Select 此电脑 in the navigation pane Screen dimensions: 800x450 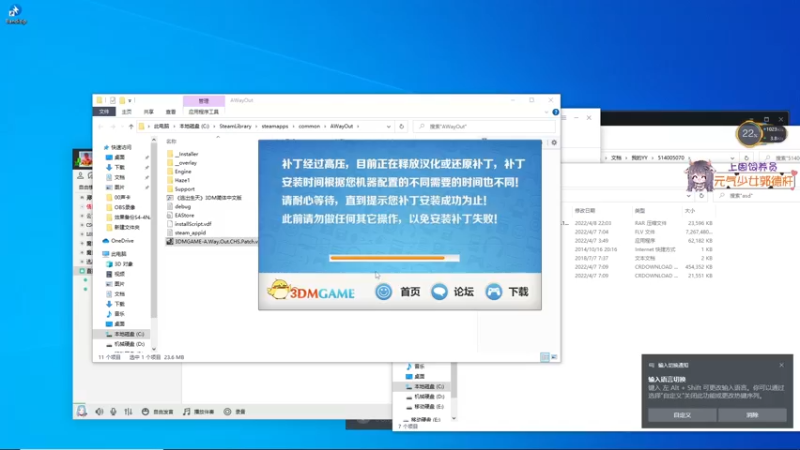[x=115, y=254]
